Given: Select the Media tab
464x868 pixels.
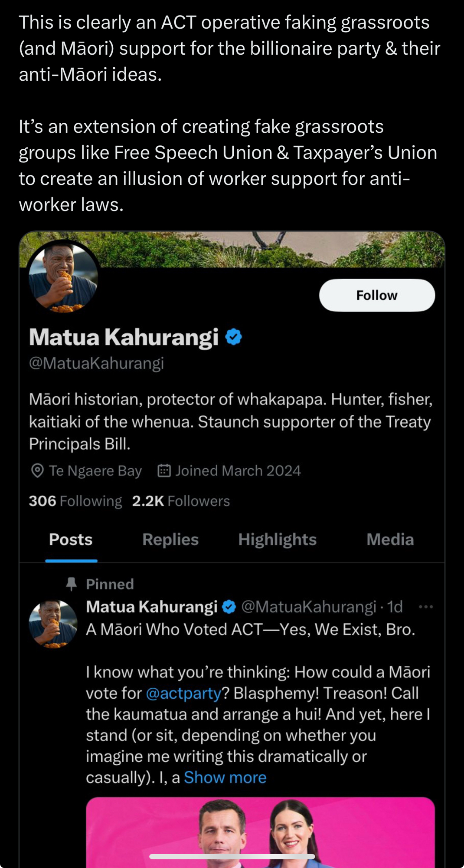Looking at the screenshot, I should (390, 539).
